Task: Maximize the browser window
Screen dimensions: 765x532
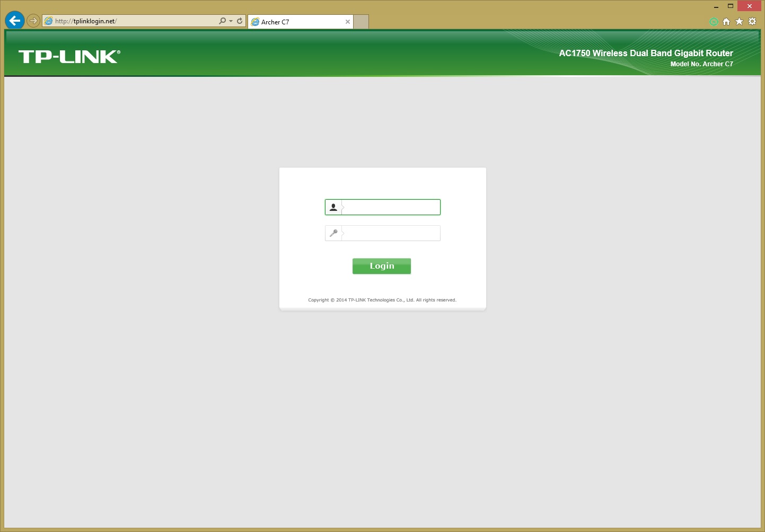Action: point(730,6)
